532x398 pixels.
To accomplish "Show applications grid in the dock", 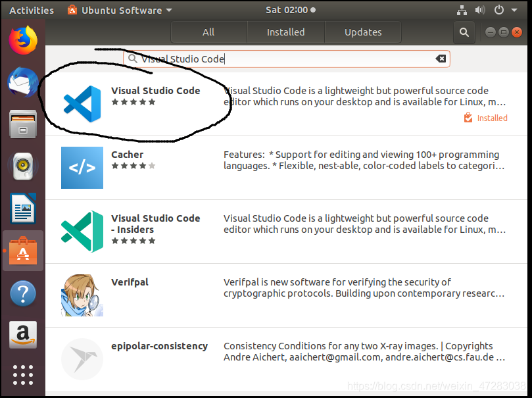I will [23, 375].
